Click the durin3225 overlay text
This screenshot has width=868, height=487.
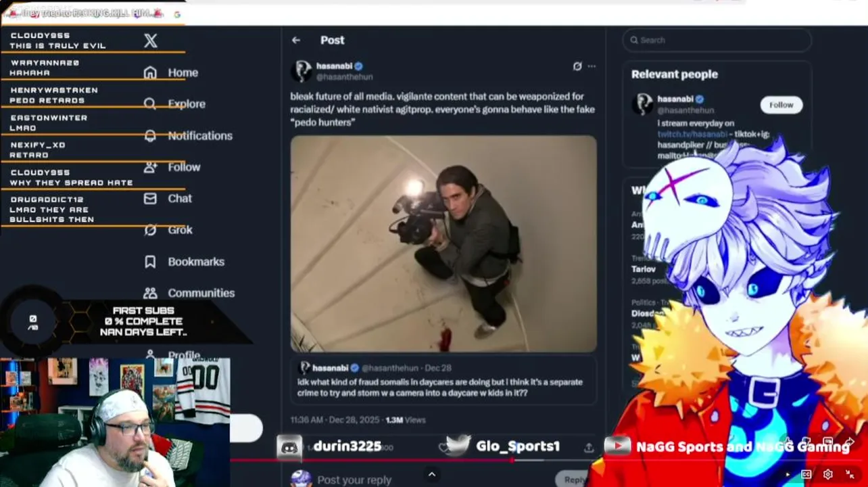coord(347,446)
